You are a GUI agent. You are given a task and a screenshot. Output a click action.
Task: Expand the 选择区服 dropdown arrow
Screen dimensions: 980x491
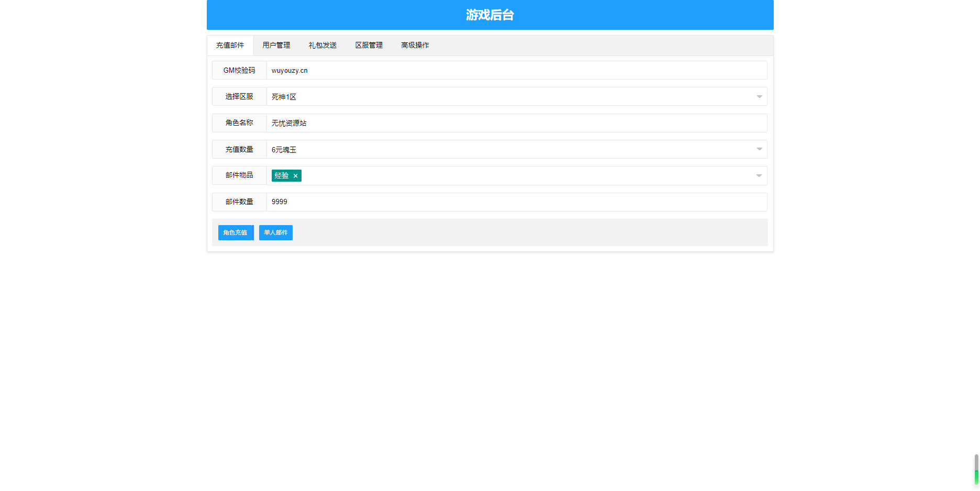(x=759, y=97)
